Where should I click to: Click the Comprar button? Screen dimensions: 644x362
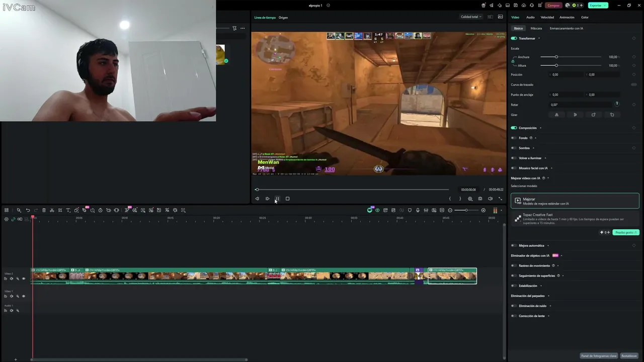pyautogui.click(x=553, y=5)
